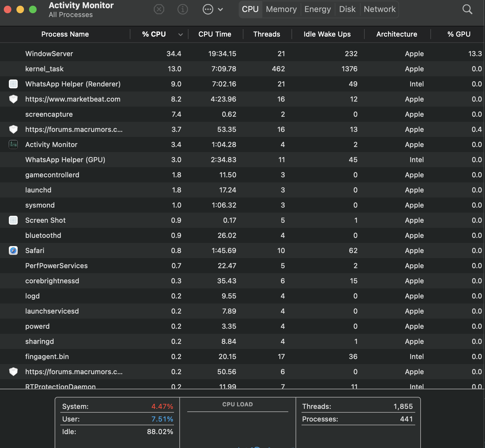This screenshot has width=485, height=448.
Task: Sort by CPU Time column header
Action: tap(215, 34)
